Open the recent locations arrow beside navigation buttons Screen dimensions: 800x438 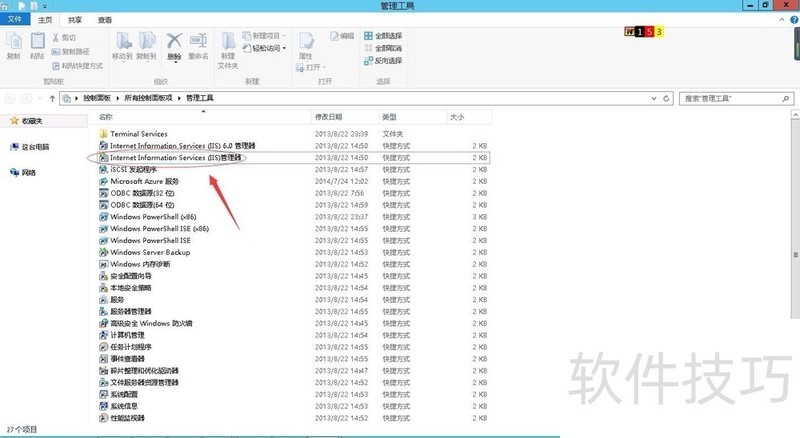coord(40,99)
